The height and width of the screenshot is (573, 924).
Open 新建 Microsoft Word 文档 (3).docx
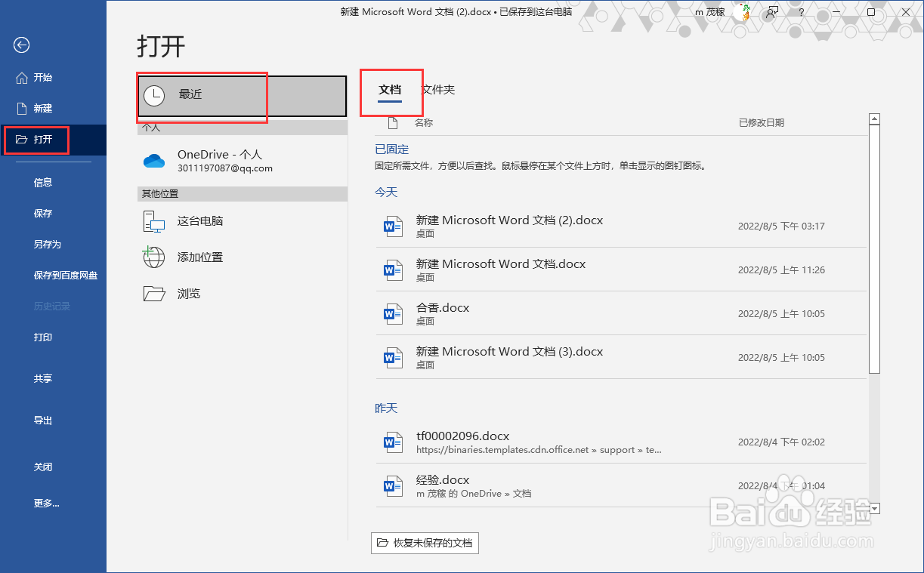621,357
